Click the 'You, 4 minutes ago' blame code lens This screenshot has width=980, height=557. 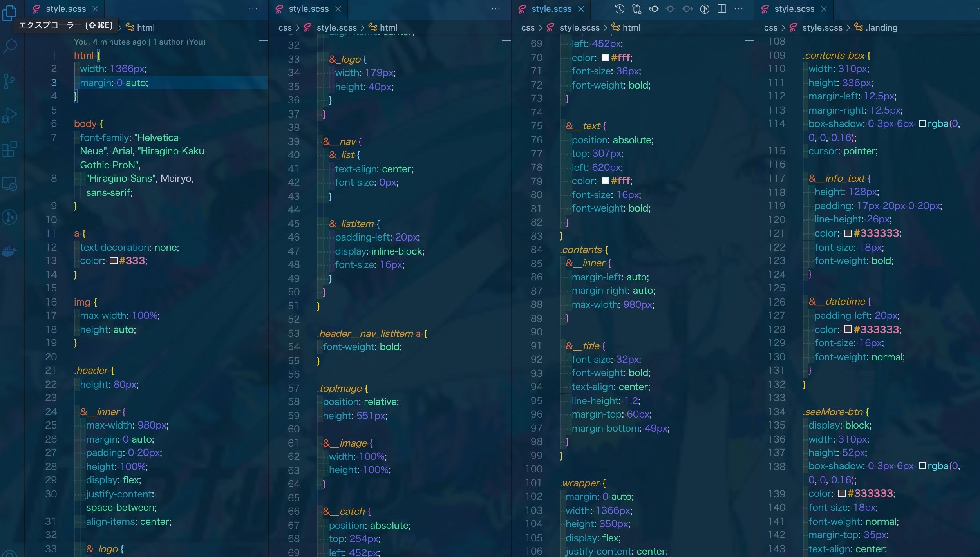pos(110,42)
